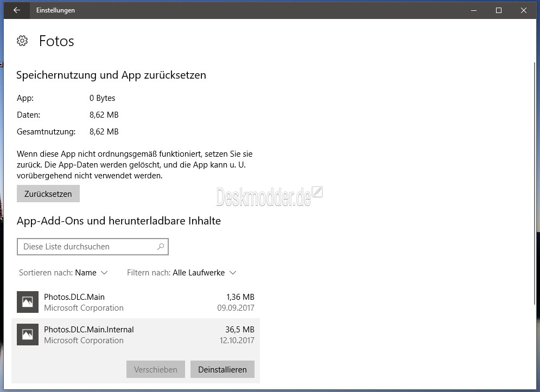540x392 pixels.
Task: Open the Sortieren nach Name dropdown
Action: [x=63, y=273]
